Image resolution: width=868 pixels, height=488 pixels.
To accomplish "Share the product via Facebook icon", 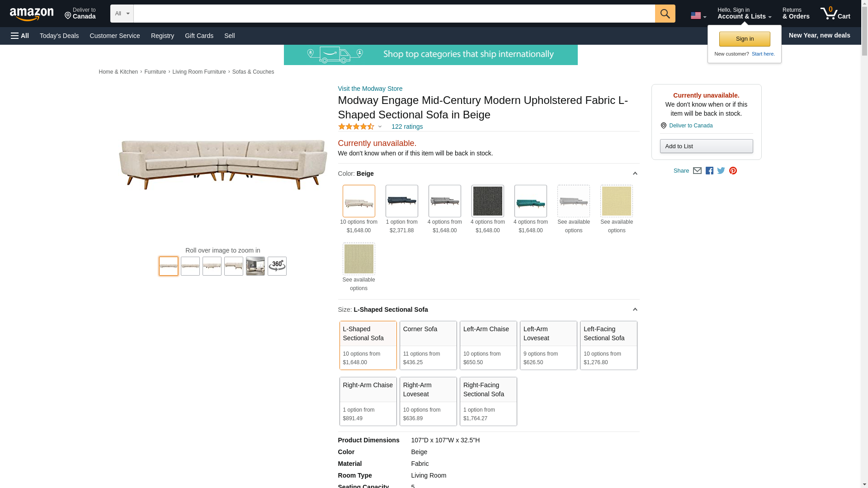I will click(x=709, y=171).
